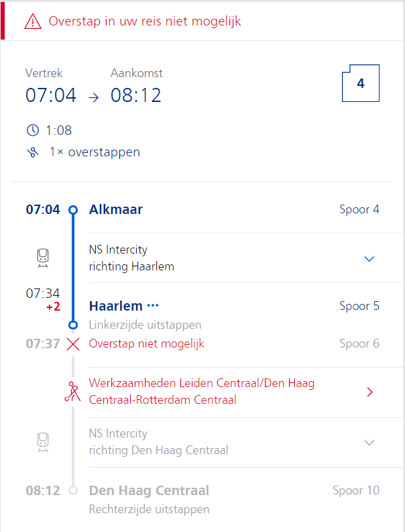Select the Den Haag Centraal arrival stop
Viewport: 405px width, 532px height.
pyautogui.click(x=149, y=490)
